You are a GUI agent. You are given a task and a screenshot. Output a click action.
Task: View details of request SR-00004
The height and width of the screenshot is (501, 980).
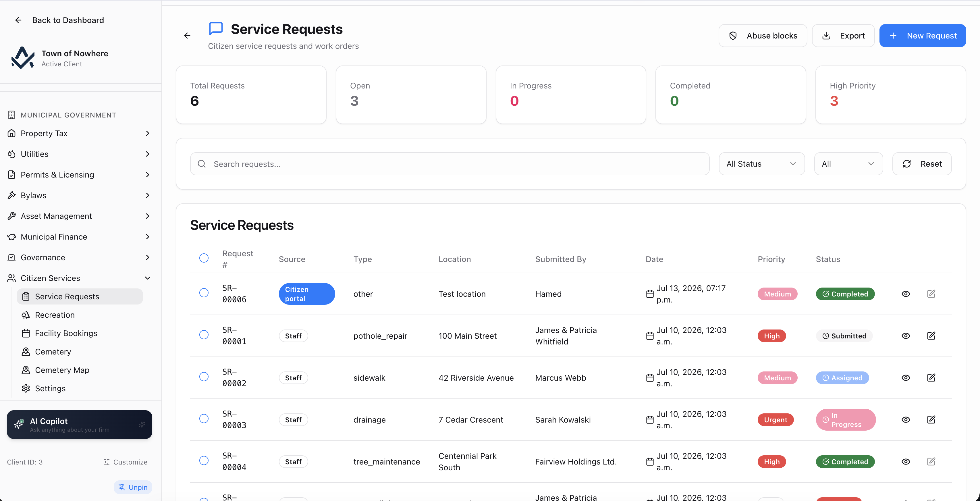[906, 462]
